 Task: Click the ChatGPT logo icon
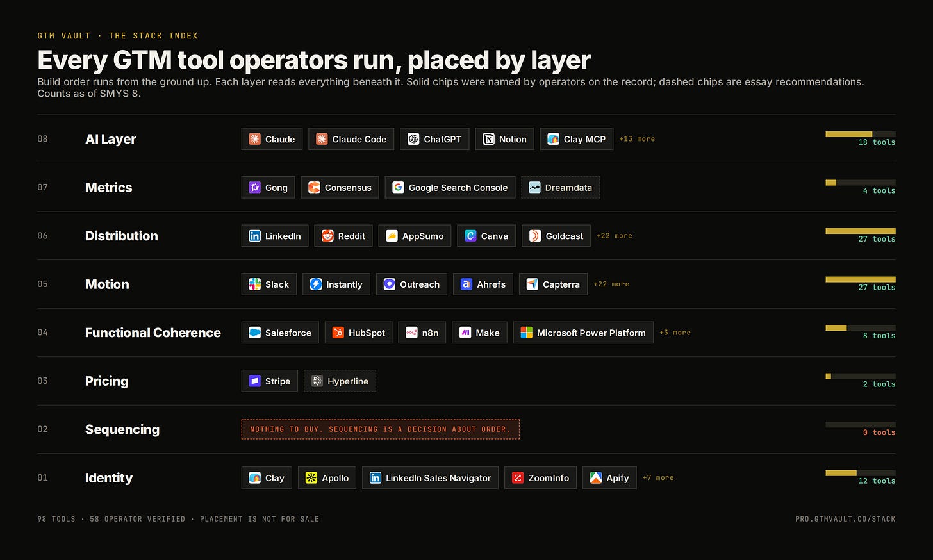(x=413, y=139)
